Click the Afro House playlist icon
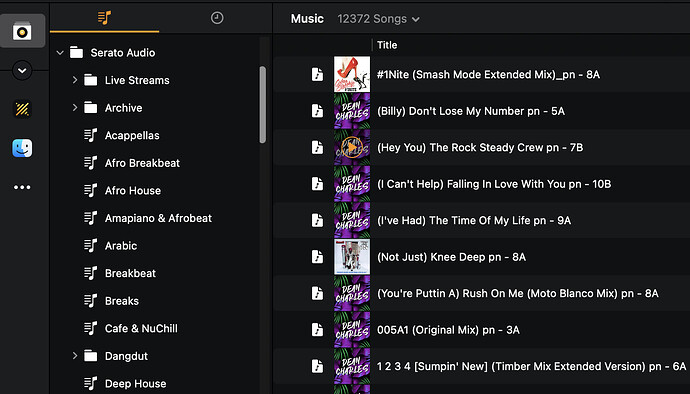Image resolution: width=690 pixels, height=394 pixels. point(90,191)
